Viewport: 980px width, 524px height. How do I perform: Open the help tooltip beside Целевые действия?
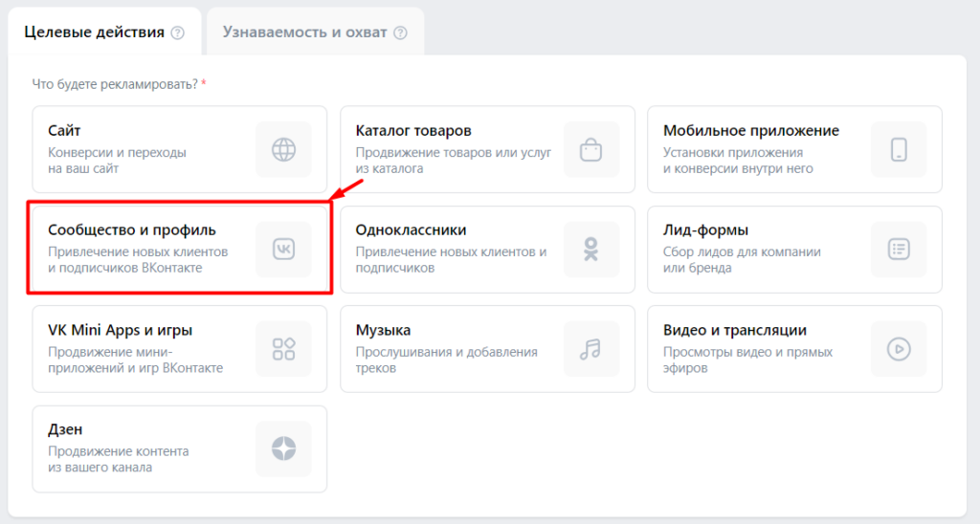[x=177, y=33]
